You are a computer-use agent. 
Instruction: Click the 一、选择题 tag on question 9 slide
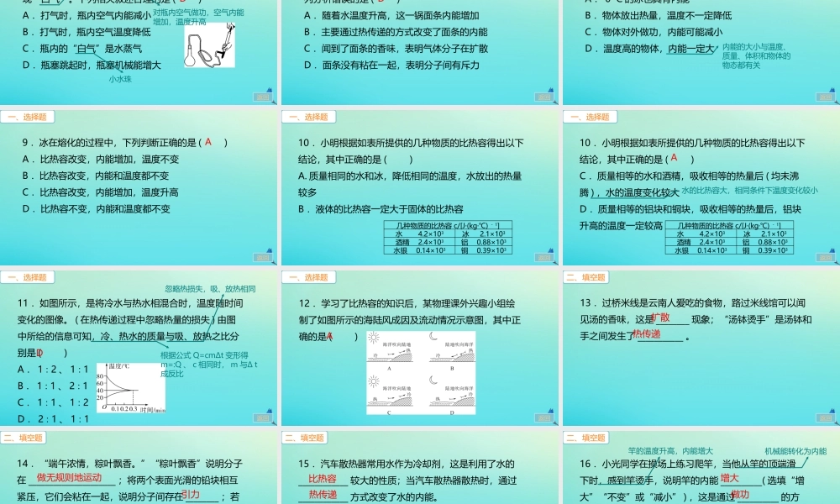[28, 117]
